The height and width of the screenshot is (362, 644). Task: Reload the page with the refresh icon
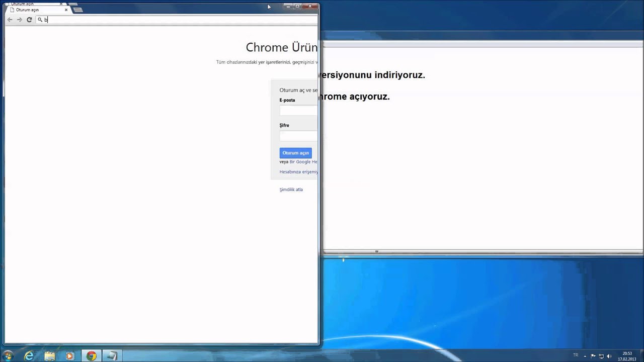29,20
